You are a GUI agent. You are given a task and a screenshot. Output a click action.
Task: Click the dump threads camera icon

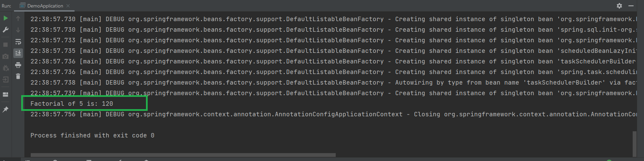5,57
